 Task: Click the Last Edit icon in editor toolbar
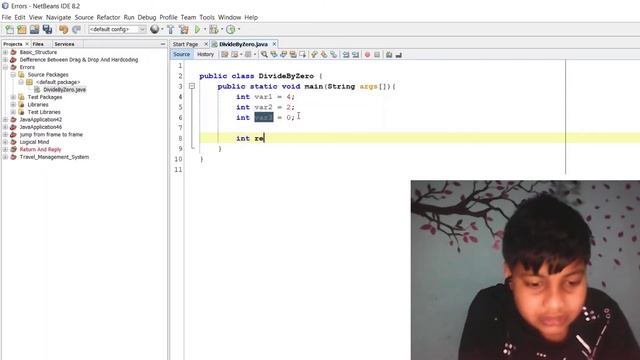tap(225, 55)
